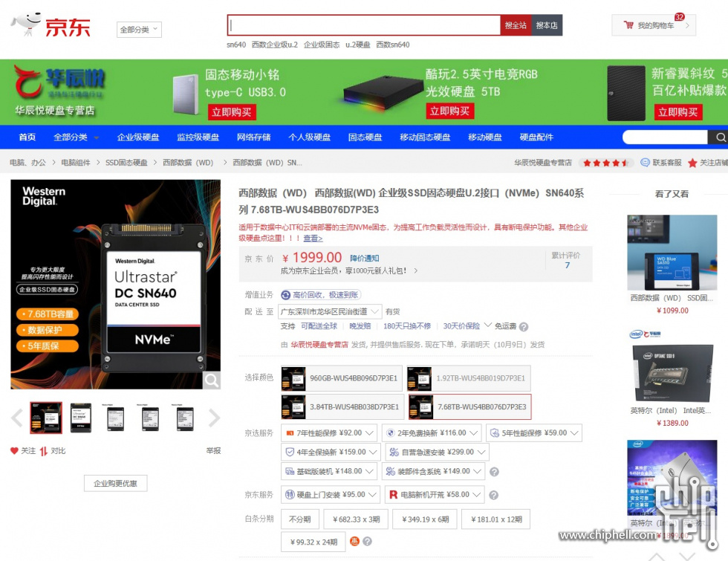
Task: Click the 对比 compare icon
Action: tap(44, 451)
